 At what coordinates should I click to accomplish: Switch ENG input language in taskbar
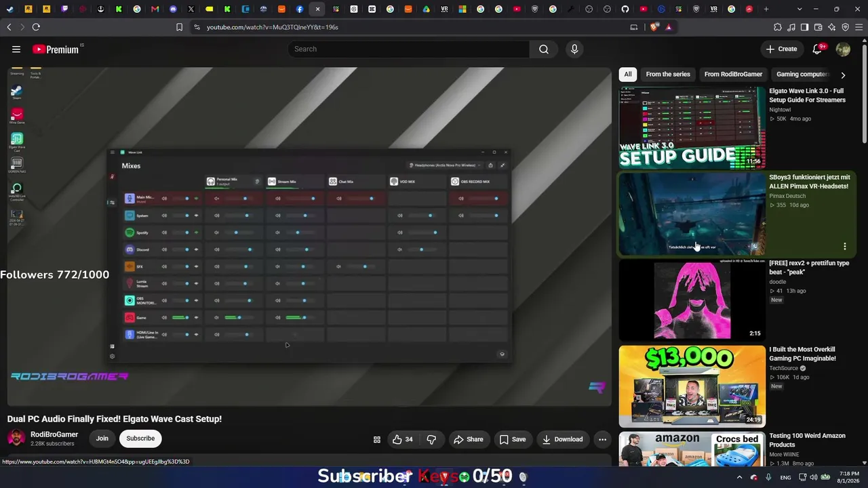(x=785, y=477)
